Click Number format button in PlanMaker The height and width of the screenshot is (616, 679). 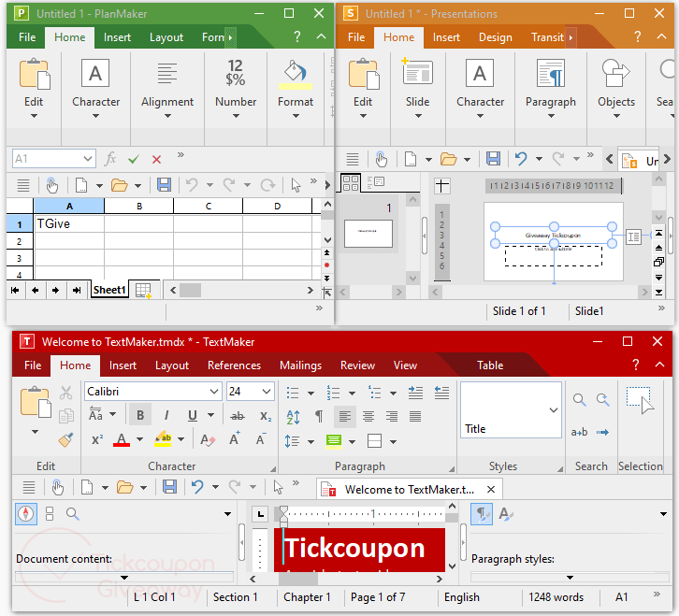[x=236, y=88]
